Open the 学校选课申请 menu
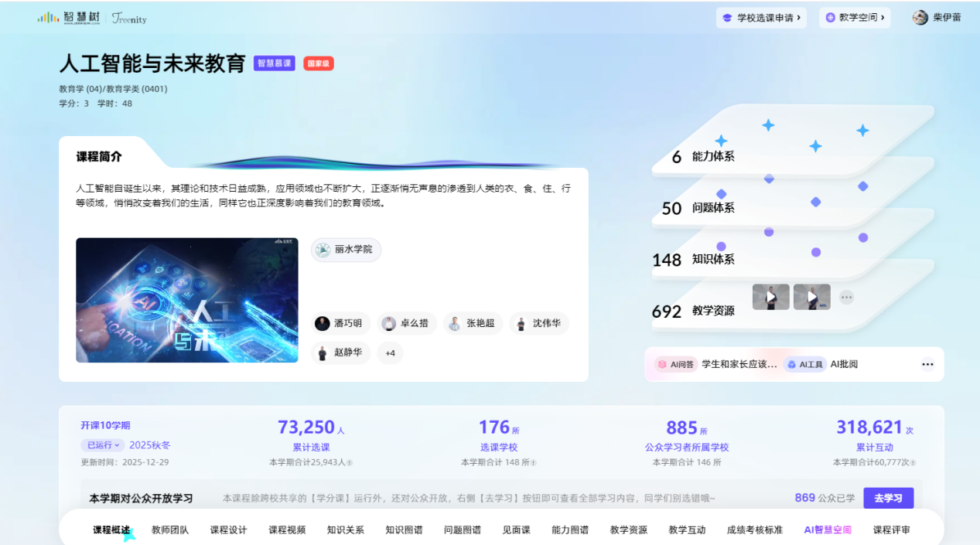Viewport: 980px width, 545px height. (x=761, y=18)
